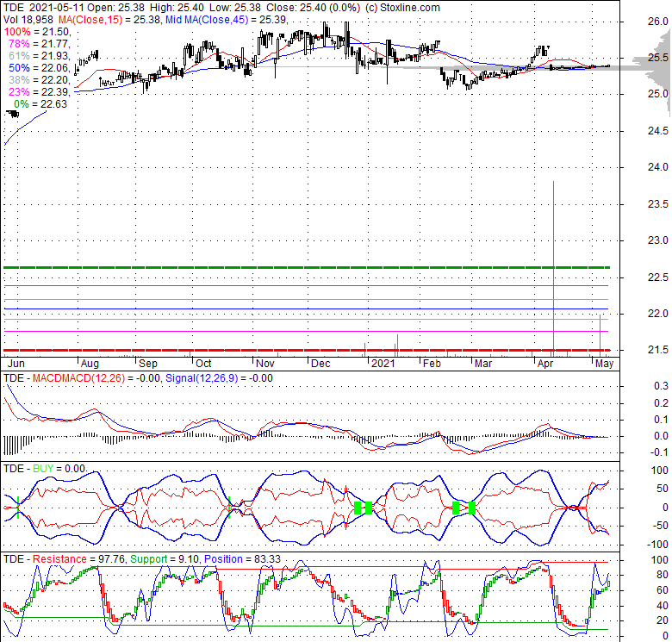Viewport: 672px width, 642px height.
Task: Click the Aug month axis label
Action: pyautogui.click(x=90, y=364)
